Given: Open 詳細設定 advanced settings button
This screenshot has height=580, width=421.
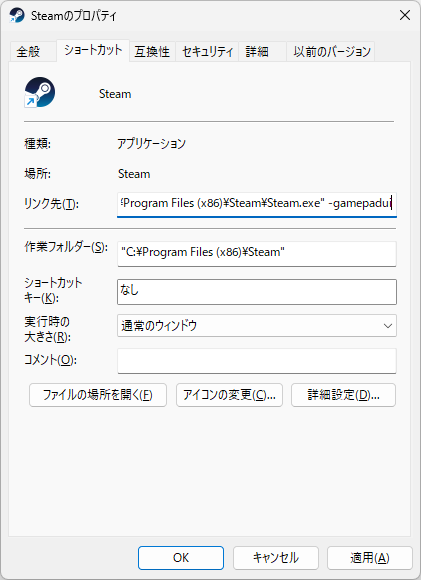Looking at the screenshot, I should click(343, 395).
